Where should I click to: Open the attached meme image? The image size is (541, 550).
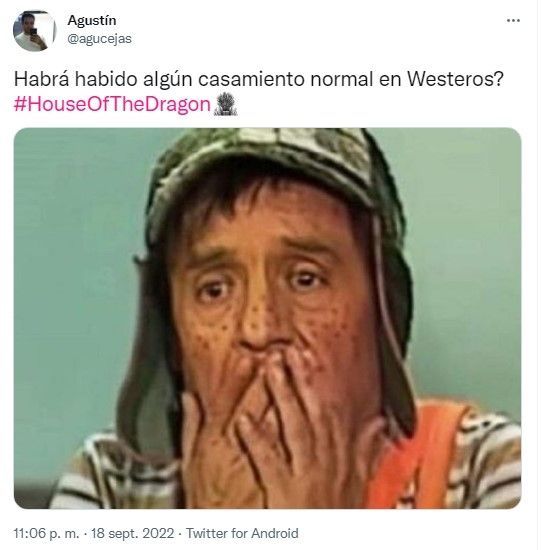coord(267,318)
